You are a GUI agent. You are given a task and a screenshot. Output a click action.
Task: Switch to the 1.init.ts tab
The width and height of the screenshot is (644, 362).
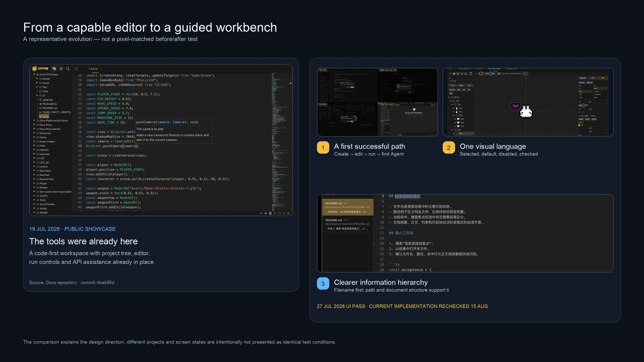point(93,69)
